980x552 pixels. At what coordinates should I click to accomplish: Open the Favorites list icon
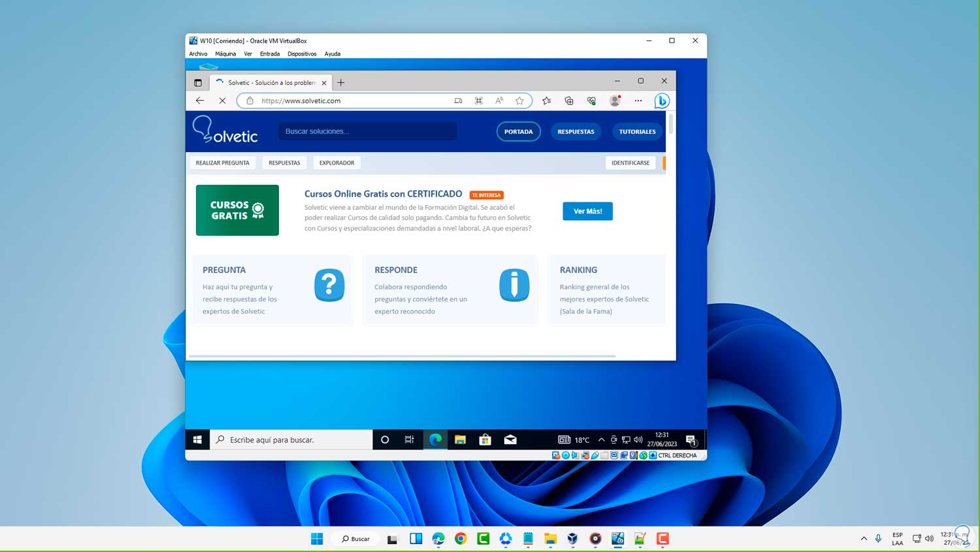coord(547,101)
